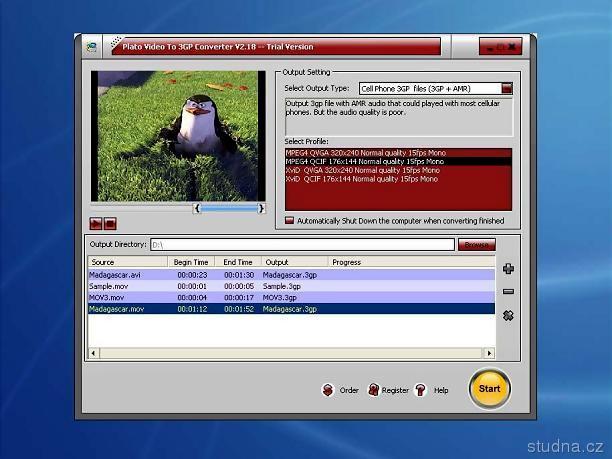Open Help via the question mark icon

point(421,390)
